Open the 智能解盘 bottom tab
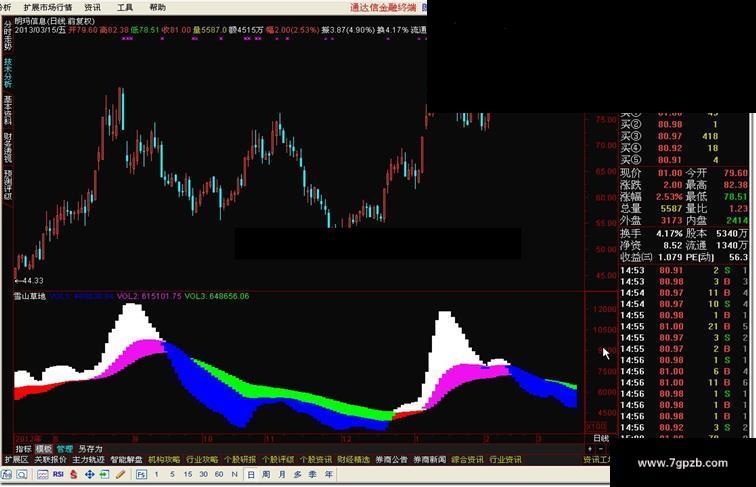This screenshot has width=756, height=487. (x=126, y=460)
